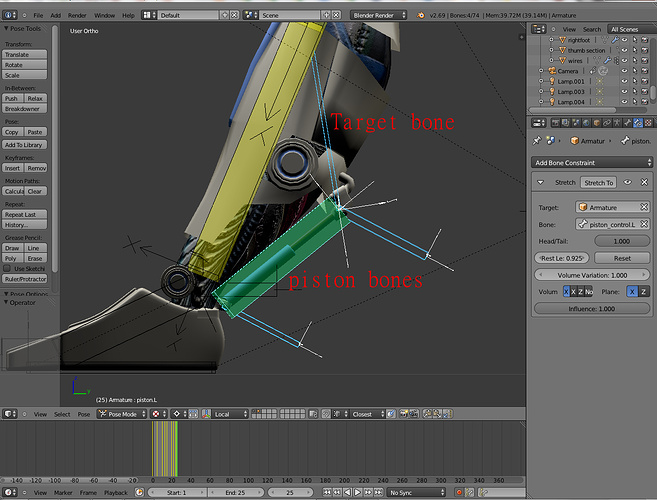The width and height of the screenshot is (657, 500).
Task: Toggle visibility eye for Lamp.003
Action: [x=624, y=91]
